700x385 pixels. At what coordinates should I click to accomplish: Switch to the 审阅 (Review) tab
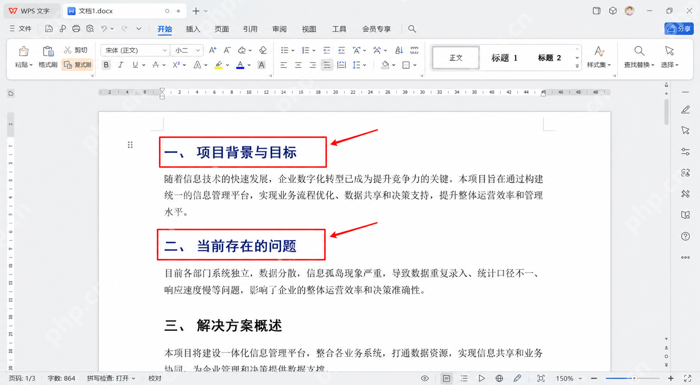click(x=279, y=29)
